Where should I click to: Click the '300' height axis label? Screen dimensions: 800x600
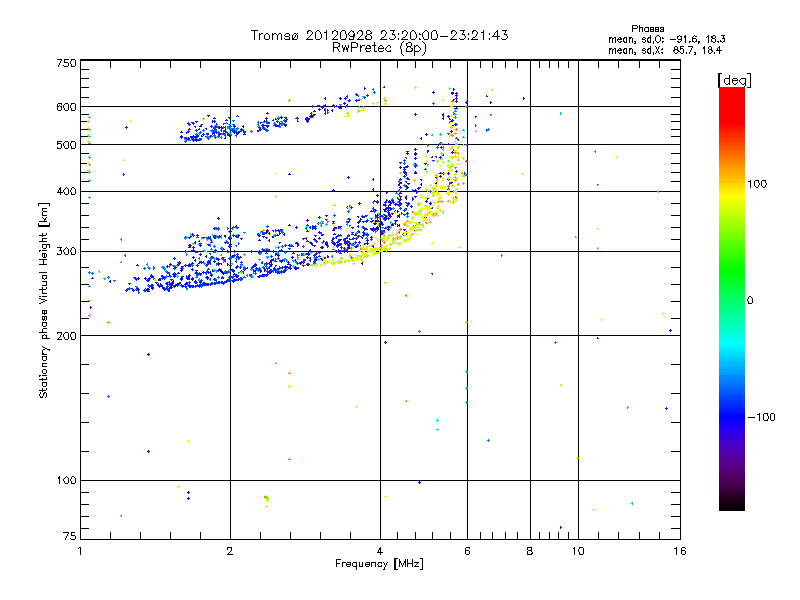tap(66, 252)
